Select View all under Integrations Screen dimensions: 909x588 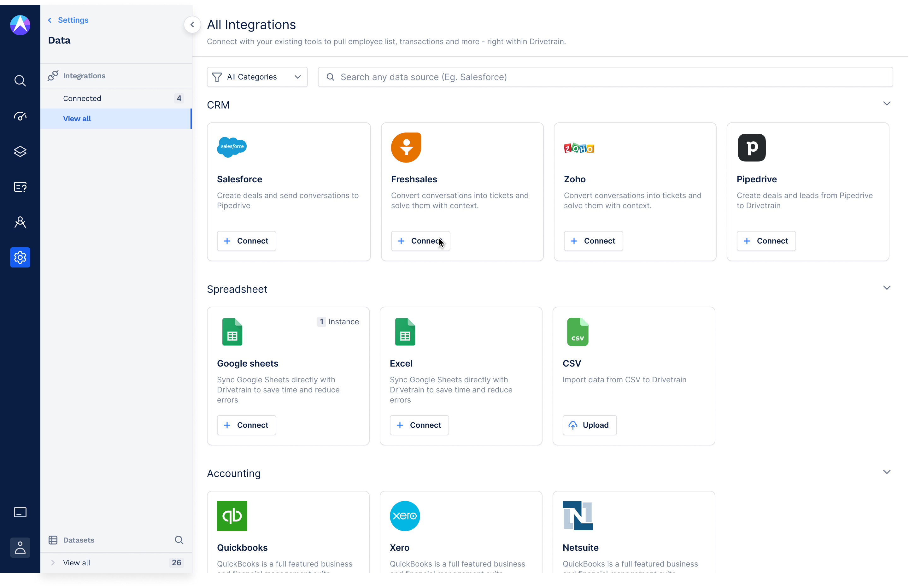[x=77, y=119]
